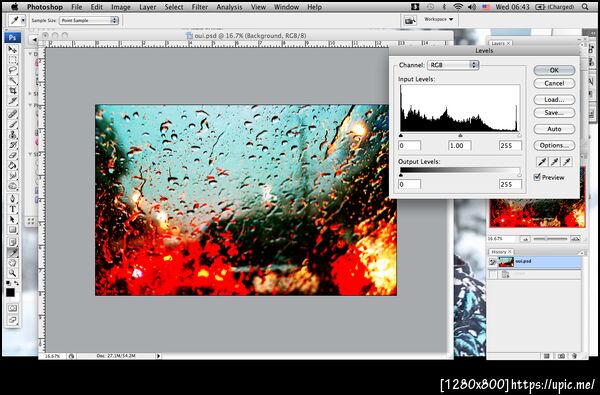
Task: Select the Smudge tool
Action: (13, 176)
